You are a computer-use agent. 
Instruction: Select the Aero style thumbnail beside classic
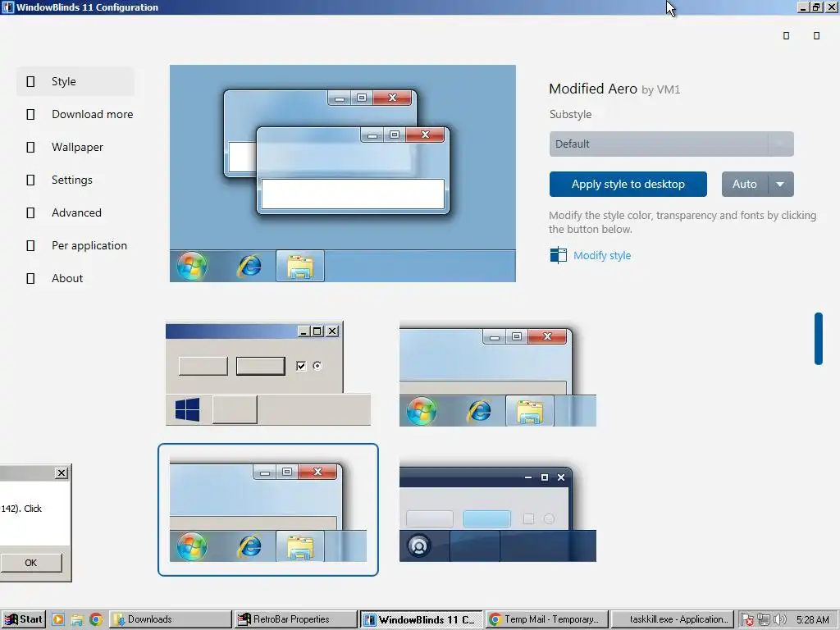[498, 374]
